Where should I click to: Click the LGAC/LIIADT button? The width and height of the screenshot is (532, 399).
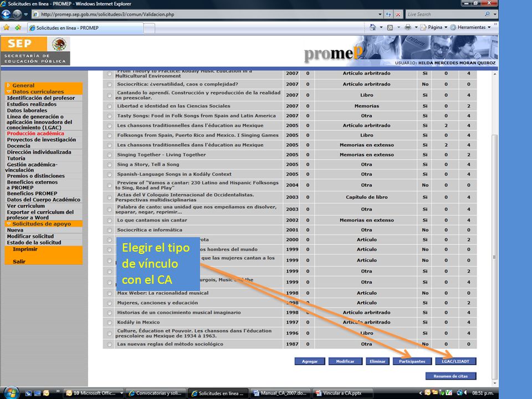(456, 361)
